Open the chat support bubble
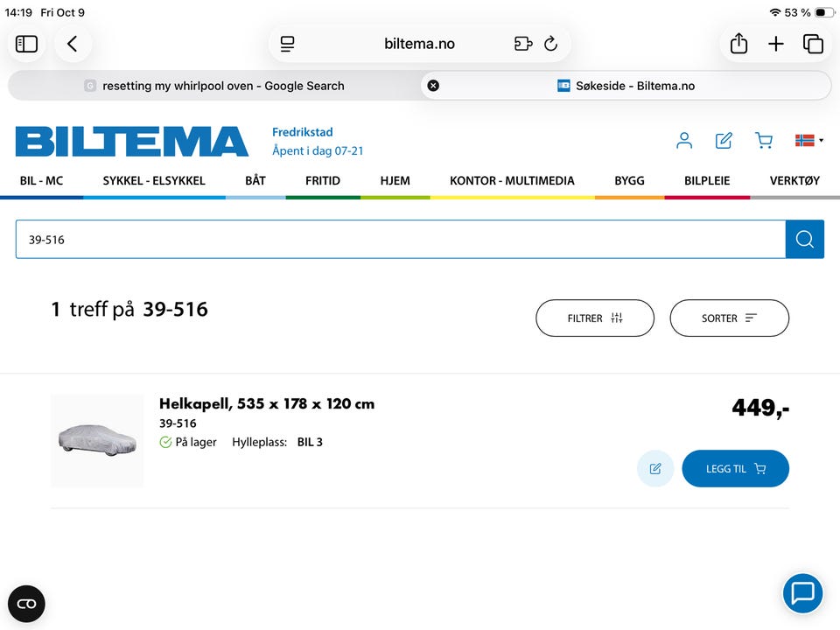This screenshot has height=630, width=840. pyautogui.click(x=802, y=593)
